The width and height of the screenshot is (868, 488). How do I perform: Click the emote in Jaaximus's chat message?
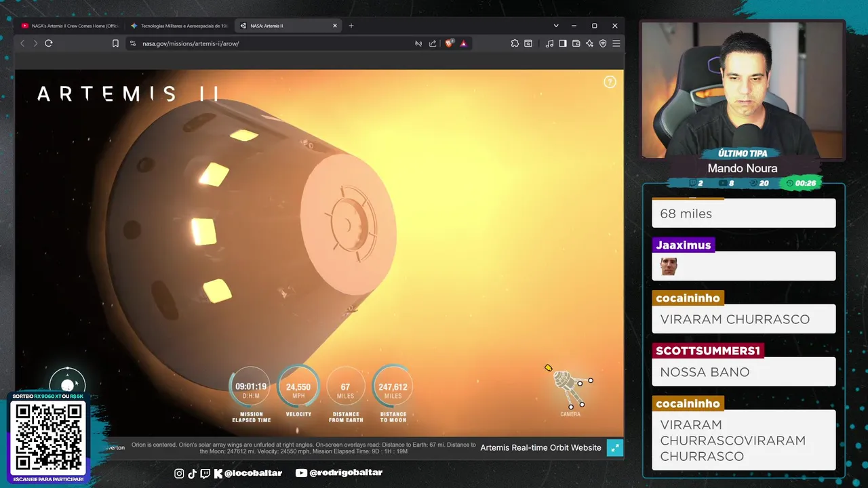[x=669, y=266]
